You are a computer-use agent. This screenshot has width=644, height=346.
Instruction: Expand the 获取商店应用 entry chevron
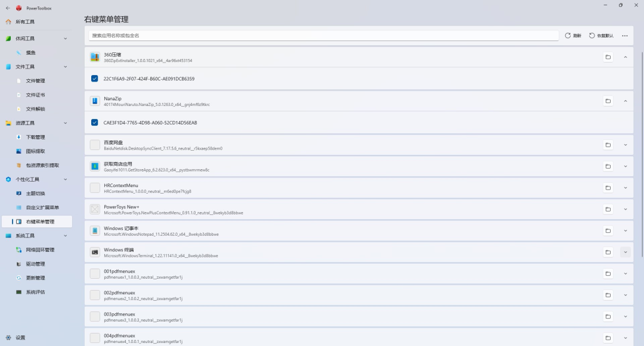coord(625,166)
